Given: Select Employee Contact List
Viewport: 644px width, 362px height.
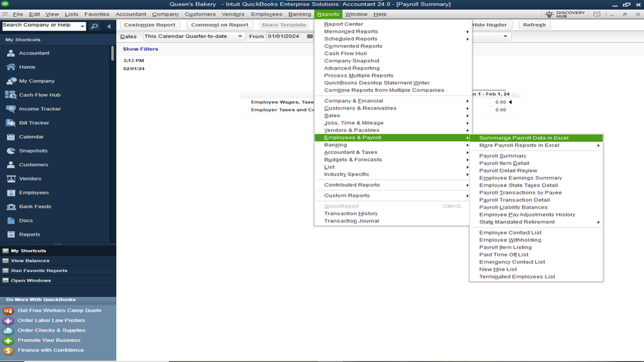Looking at the screenshot, I should click(510, 233).
